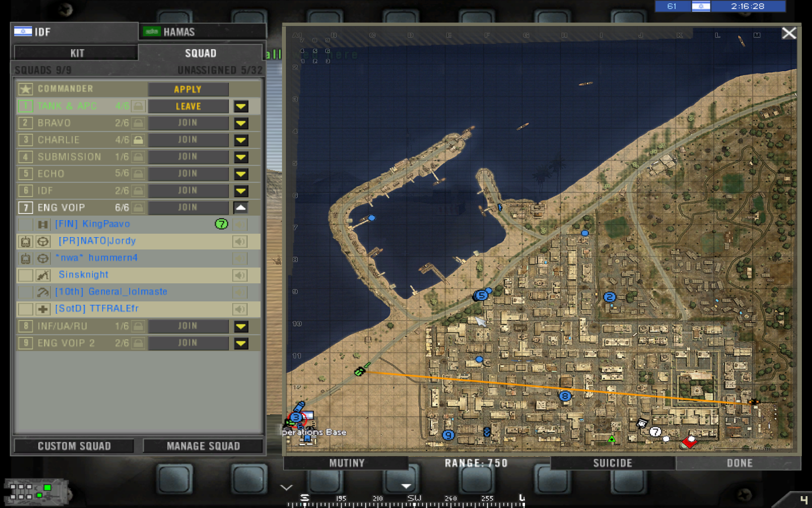Click the green vehicle marker on the map

(360, 371)
